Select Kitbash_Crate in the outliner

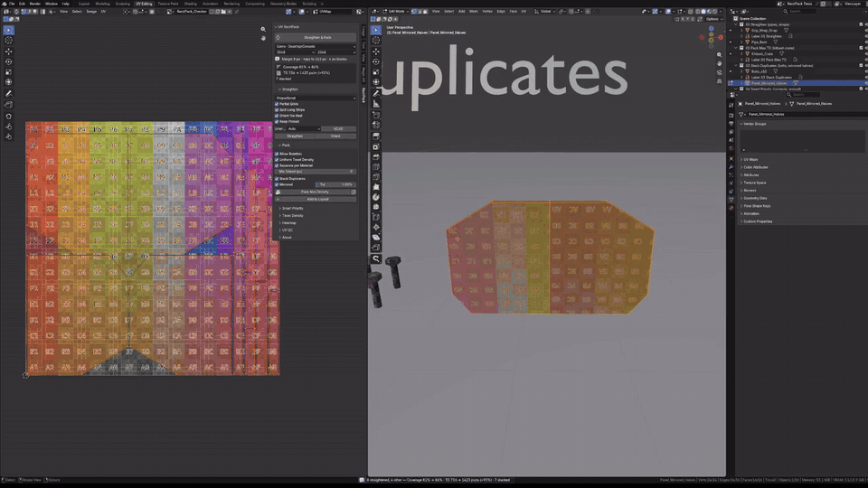point(761,53)
